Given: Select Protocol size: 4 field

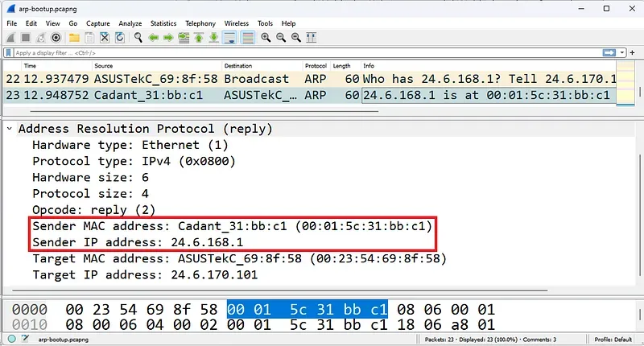Looking at the screenshot, I should [x=90, y=194].
